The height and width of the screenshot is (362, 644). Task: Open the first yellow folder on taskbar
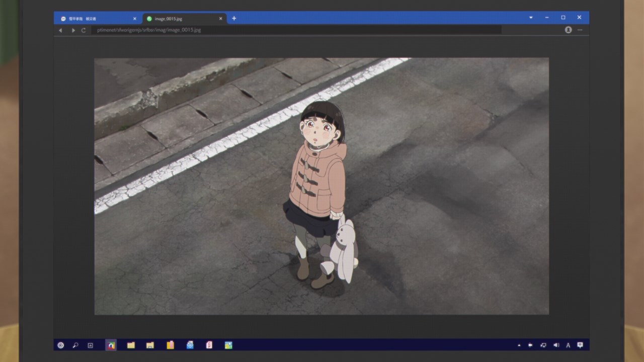pos(131,345)
